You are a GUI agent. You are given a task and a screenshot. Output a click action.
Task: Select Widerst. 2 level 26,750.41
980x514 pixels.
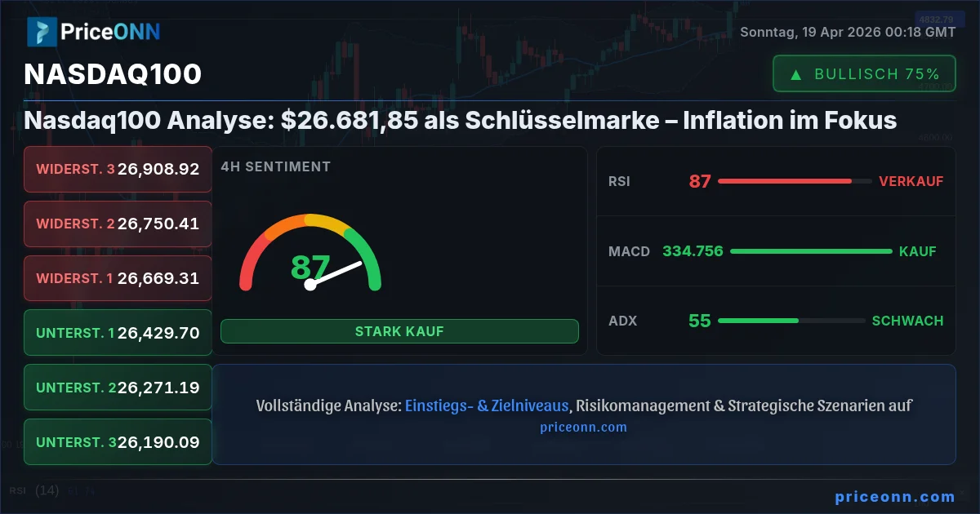point(118,224)
